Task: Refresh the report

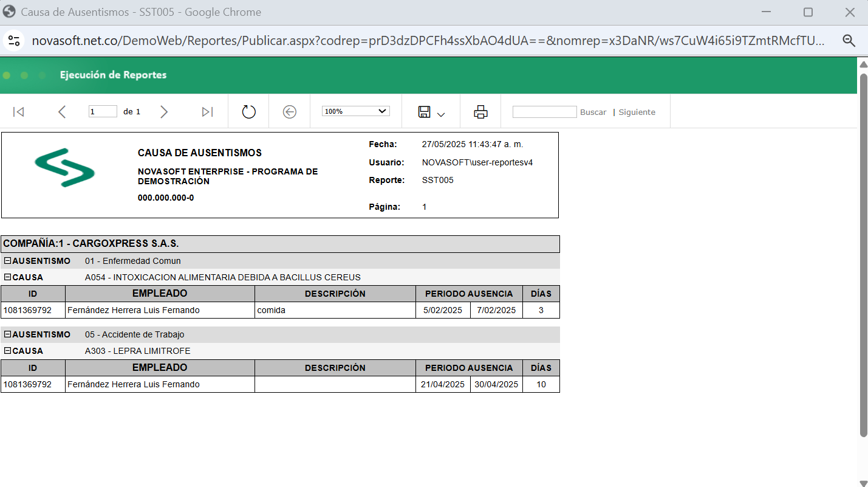Action: coord(249,112)
